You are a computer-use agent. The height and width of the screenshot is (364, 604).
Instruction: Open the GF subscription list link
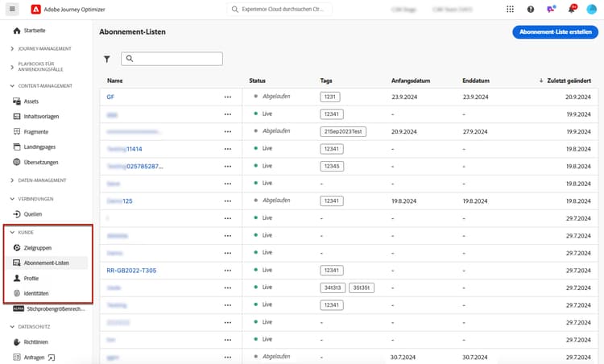tap(110, 97)
